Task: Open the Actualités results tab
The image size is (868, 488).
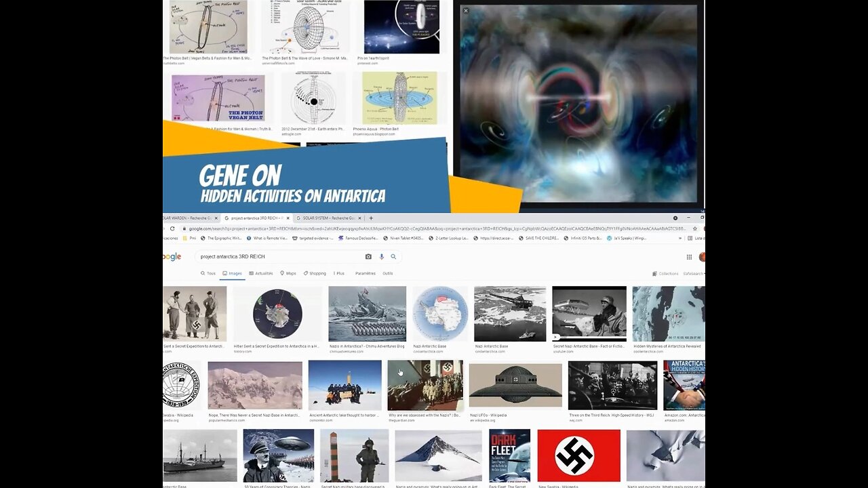Action: point(261,274)
